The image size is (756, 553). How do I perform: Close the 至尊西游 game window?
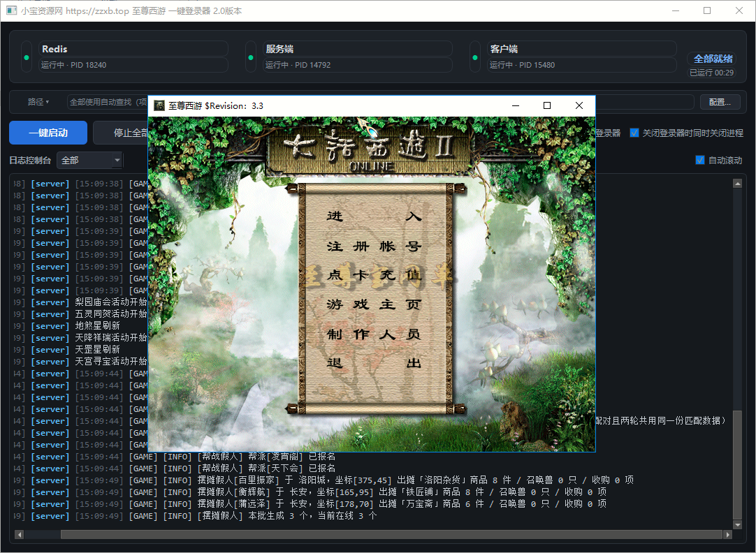click(579, 105)
